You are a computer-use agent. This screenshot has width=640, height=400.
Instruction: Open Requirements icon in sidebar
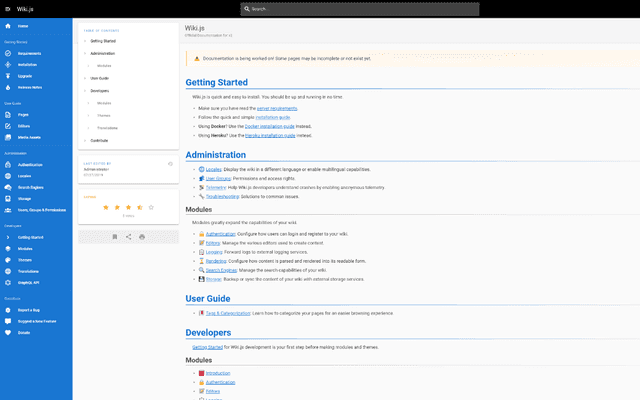click(x=8, y=53)
